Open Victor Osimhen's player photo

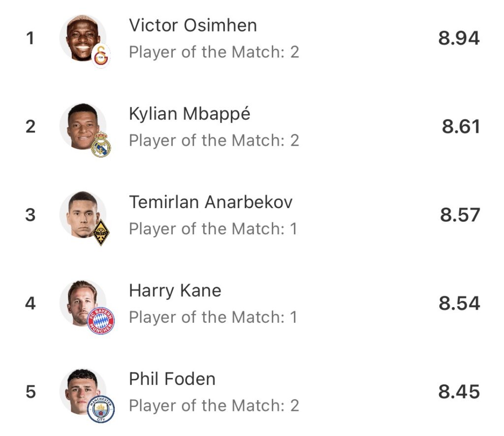[x=82, y=38]
